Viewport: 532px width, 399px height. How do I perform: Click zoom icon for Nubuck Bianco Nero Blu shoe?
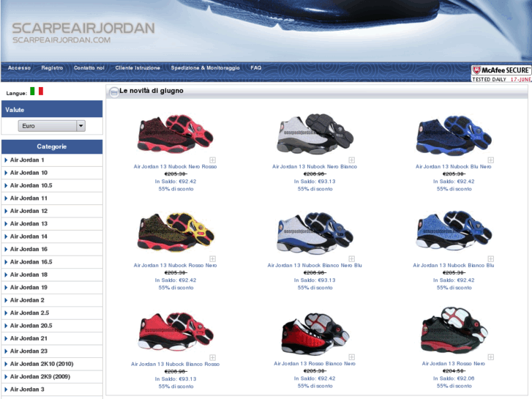tap(352, 258)
